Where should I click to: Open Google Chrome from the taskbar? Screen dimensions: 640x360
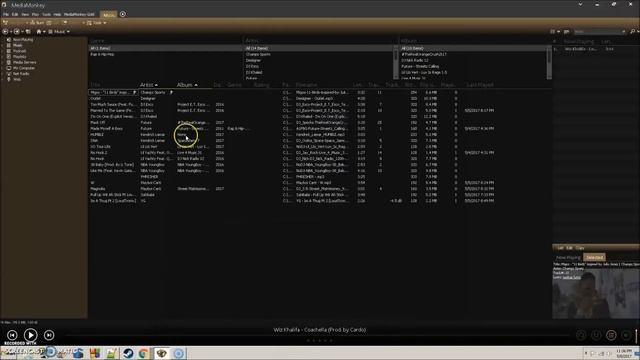pos(143,353)
